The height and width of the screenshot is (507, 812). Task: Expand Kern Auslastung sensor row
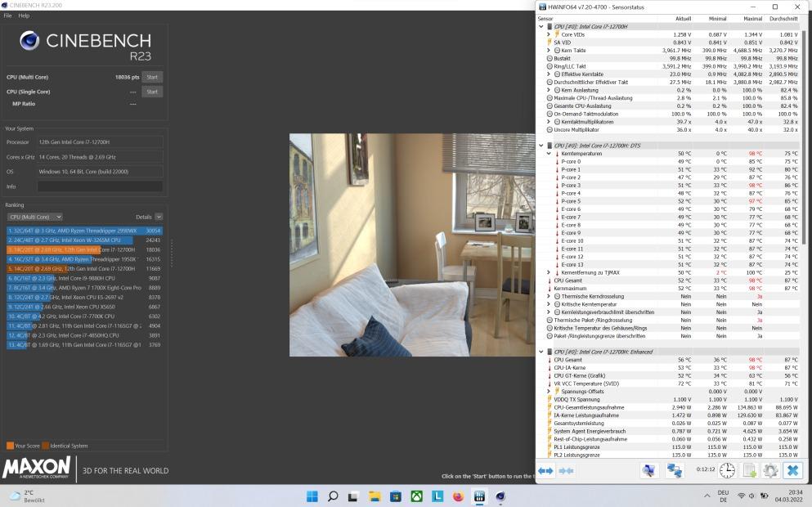[x=549, y=90]
